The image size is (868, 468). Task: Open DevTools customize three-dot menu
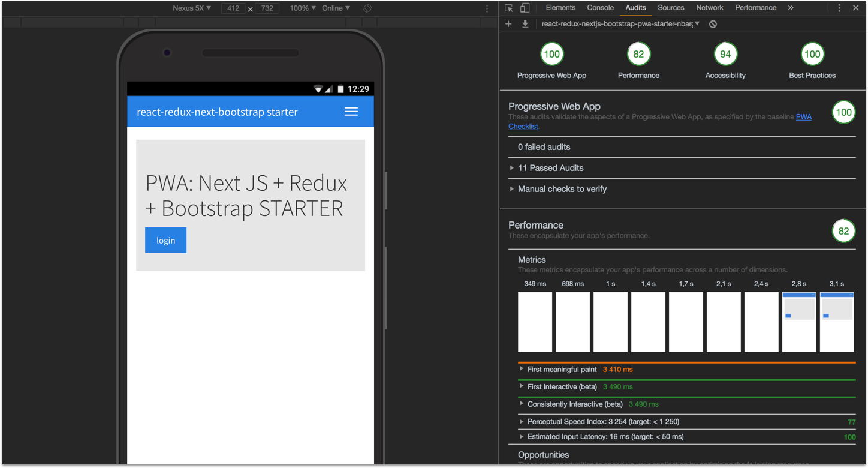click(x=839, y=8)
